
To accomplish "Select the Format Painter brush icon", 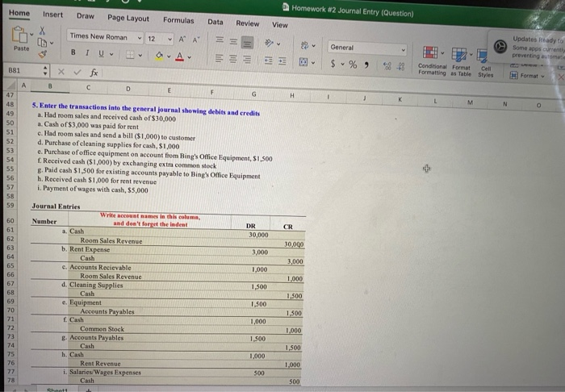I will coord(43,54).
